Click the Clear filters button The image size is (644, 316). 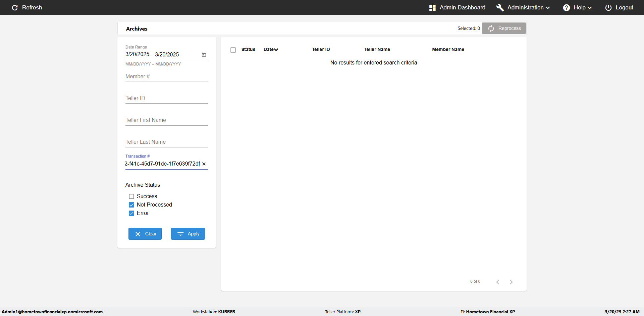click(x=145, y=234)
